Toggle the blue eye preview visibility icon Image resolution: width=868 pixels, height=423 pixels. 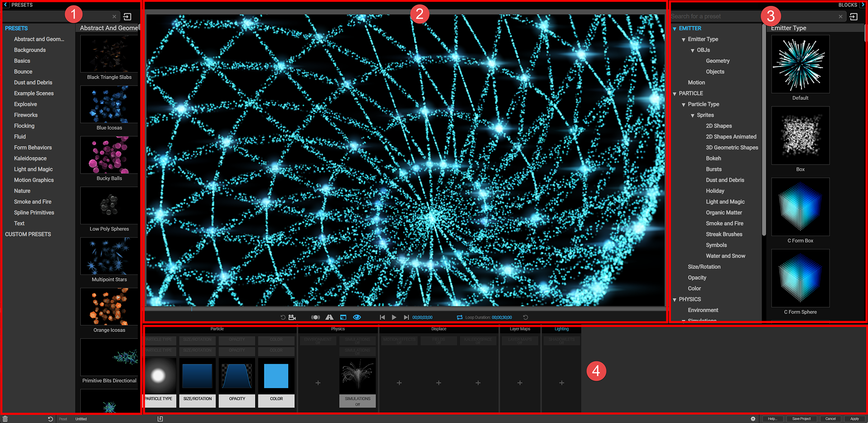pyautogui.click(x=357, y=318)
